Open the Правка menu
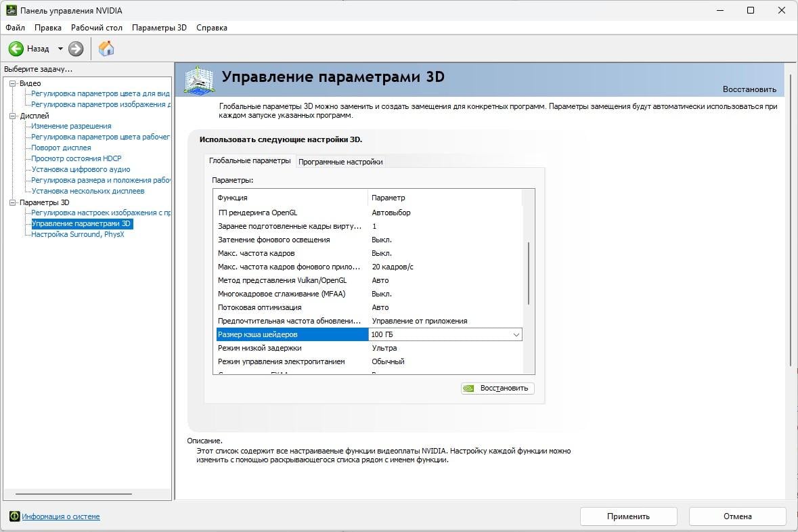Viewport: 798px width, 532px height. point(48,28)
